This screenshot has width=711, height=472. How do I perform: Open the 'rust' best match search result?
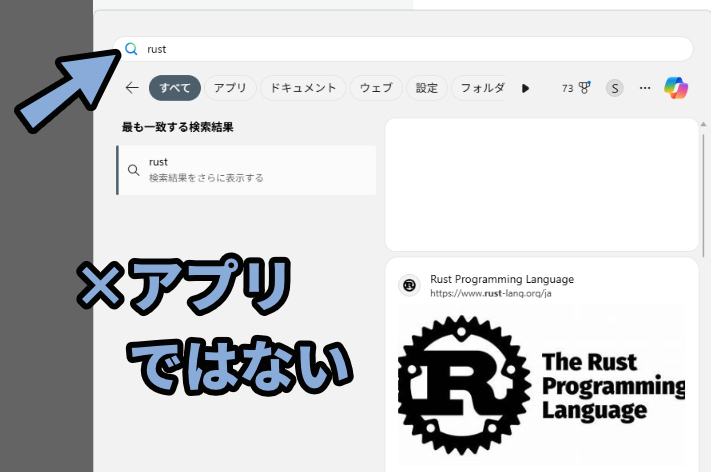[246, 170]
